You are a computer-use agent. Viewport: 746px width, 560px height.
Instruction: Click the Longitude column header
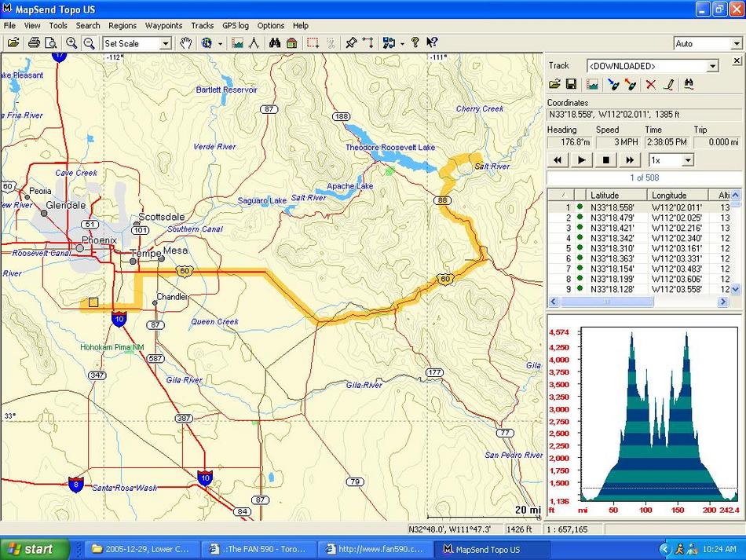tap(677, 195)
